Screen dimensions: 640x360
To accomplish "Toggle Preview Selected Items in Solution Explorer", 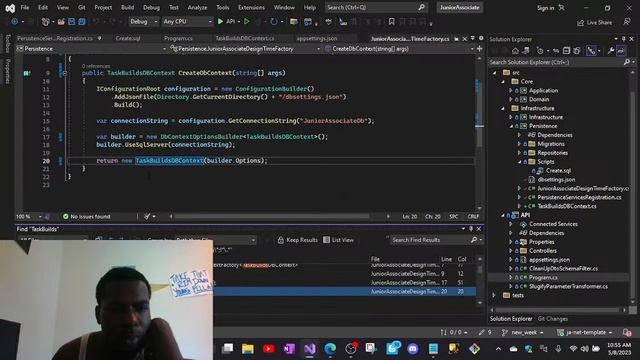I will click(621, 51).
